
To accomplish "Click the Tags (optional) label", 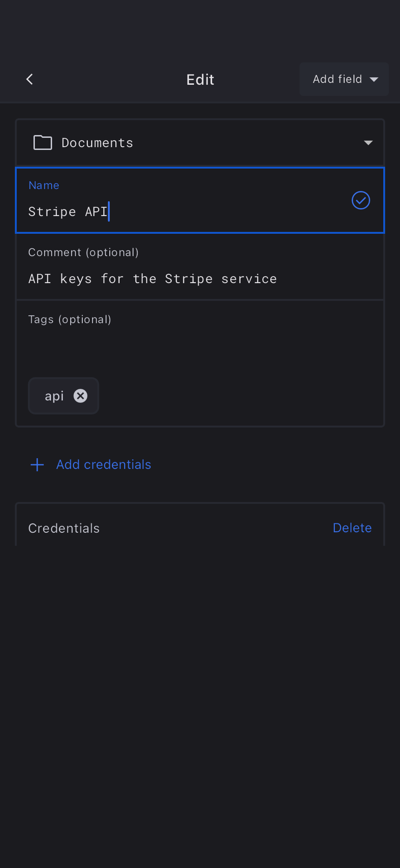I will click(70, 319).
